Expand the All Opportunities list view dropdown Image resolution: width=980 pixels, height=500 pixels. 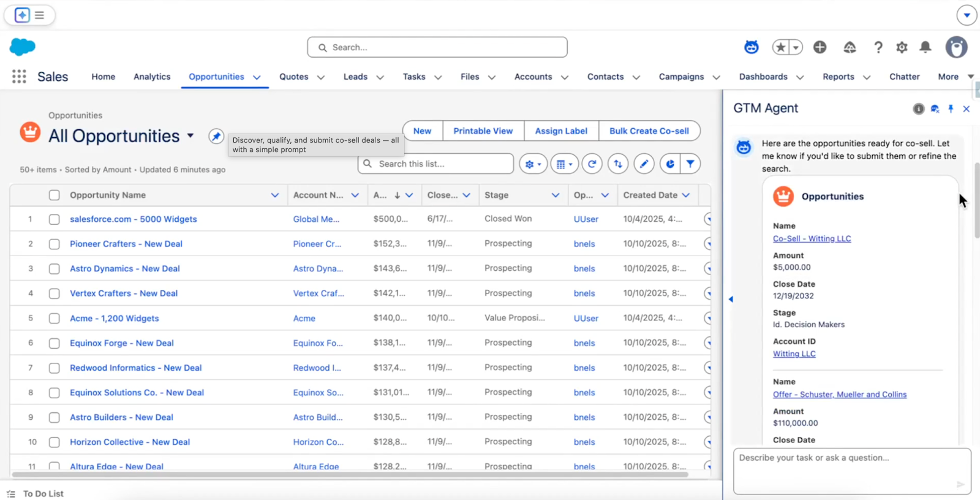pyautogui.click(x=190, y=135)
